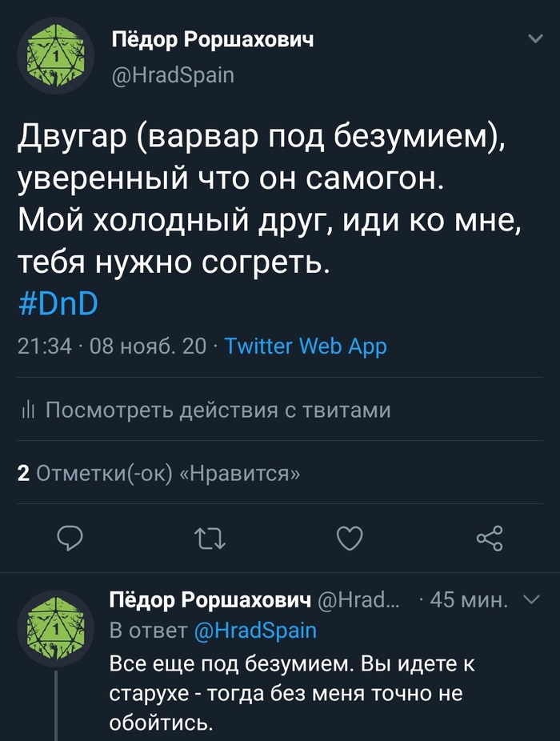Click the @HradSpain mention in В ответ

point(256,631)
